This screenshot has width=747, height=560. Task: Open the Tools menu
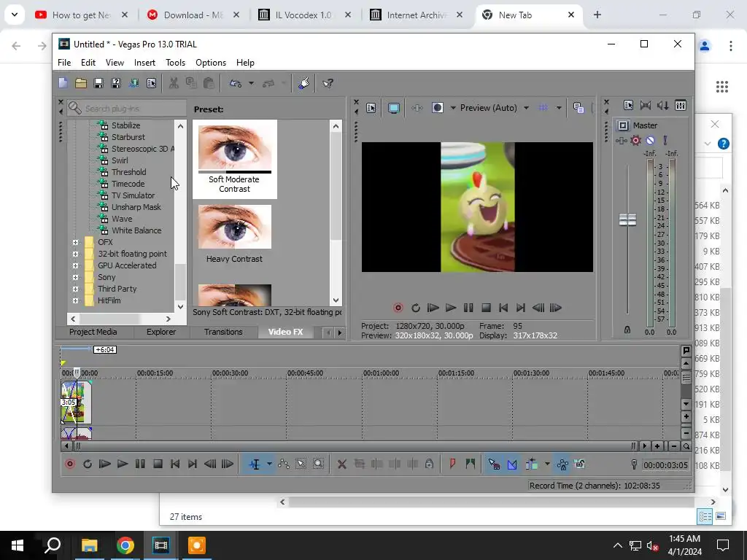pos(175,63)
